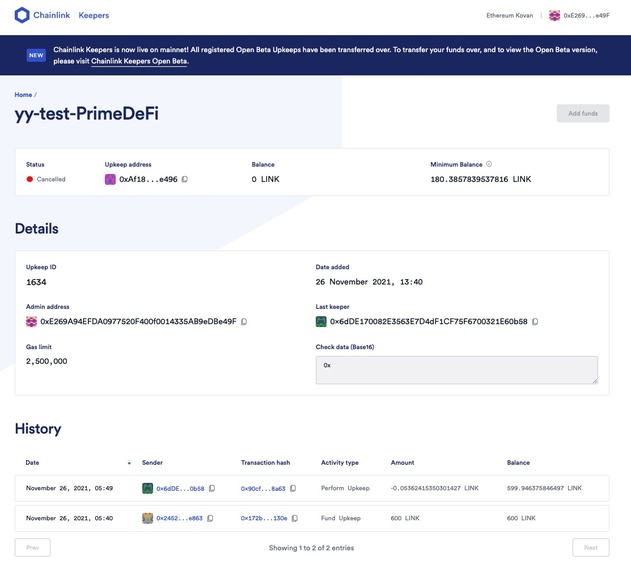The height and width of the screenshot is (573, 631).
Task: Click the Next pagination button
Action: click(x=591, y=548)
